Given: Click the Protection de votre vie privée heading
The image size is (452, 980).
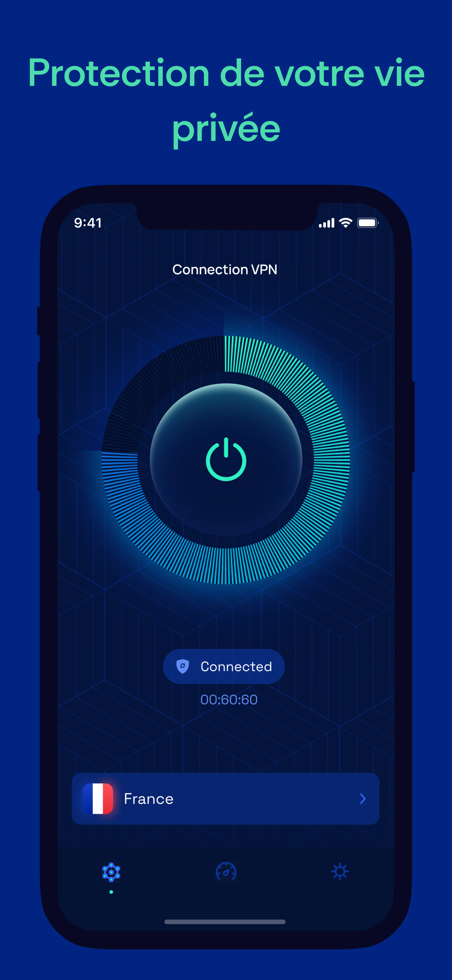Looking at the screenshot, I should pos(226,101).
